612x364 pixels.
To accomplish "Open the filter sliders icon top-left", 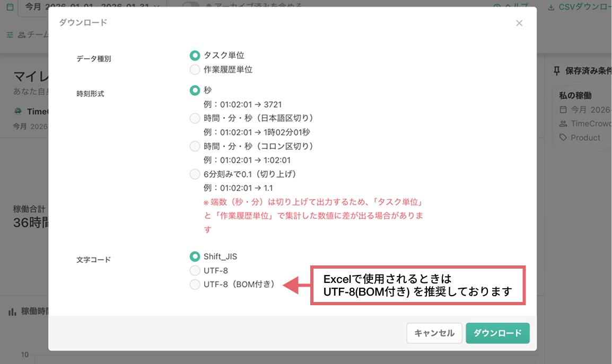I will 10,34.
